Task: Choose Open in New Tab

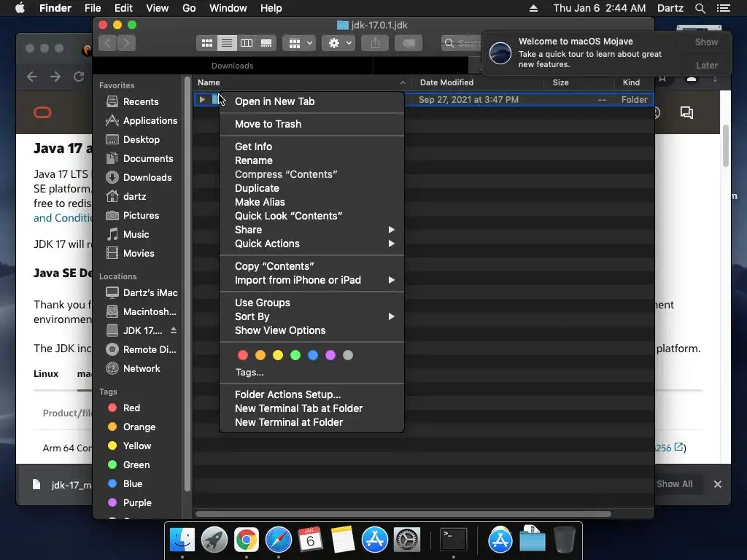Action: pos(311,101)
